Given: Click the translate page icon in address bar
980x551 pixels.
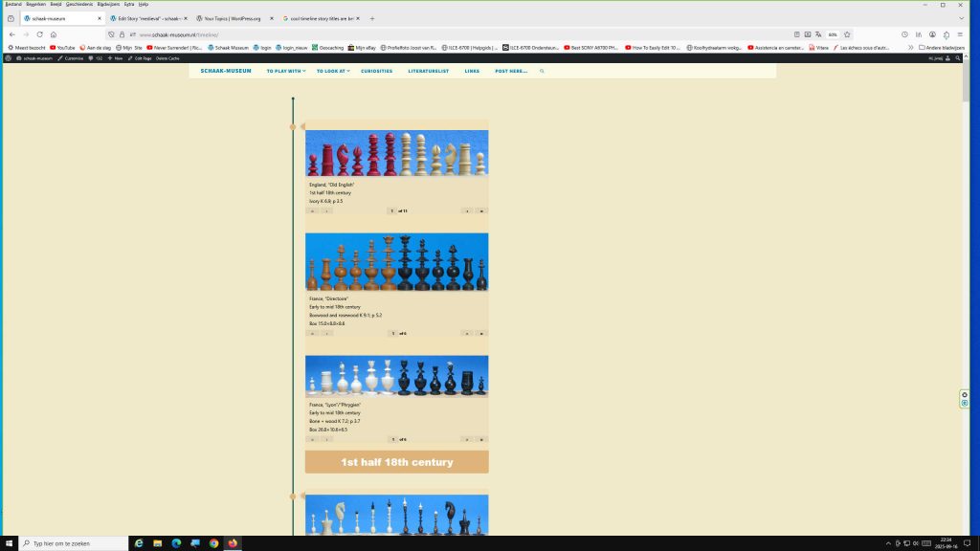Looking at the screenshot, I should pyautogui.click(x=820, y=34).
